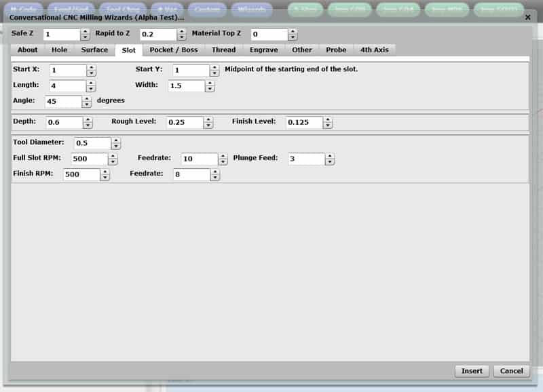The image size is (543, 392).
Task: Increment the Tool Diameter value
Action: 115,140
